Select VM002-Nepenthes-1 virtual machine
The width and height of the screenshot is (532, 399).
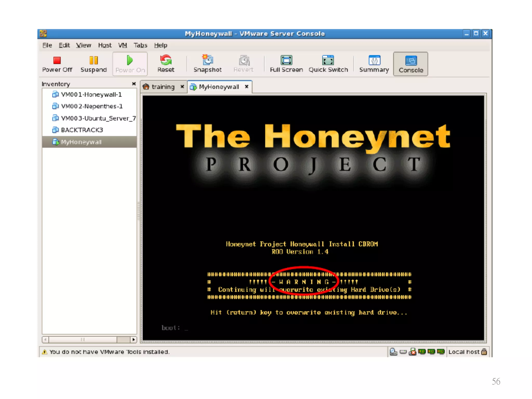click(x=91, y=106)
